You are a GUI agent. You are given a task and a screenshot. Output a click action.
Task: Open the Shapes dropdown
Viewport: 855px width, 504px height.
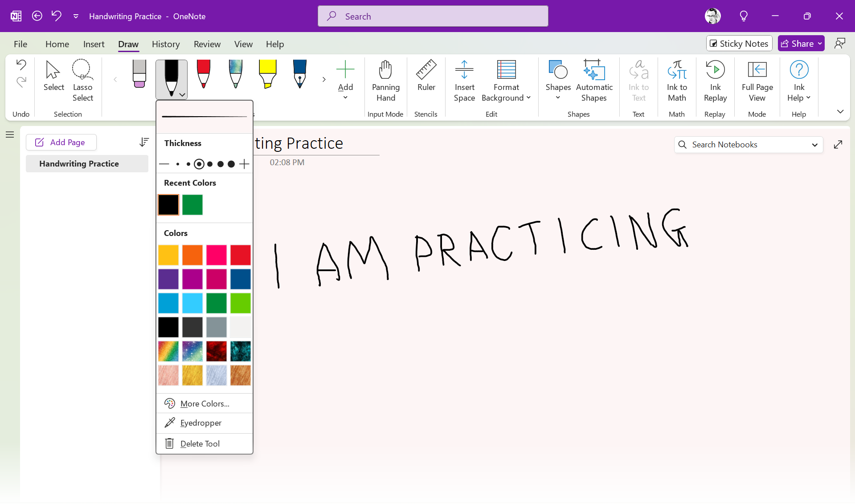[x=558, y=98]
